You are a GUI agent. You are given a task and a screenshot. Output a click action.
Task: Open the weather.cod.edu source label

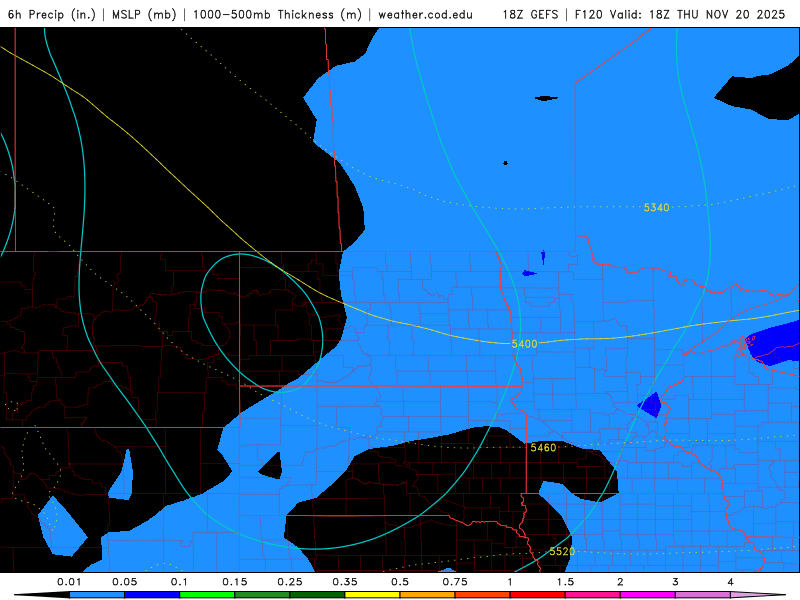point(425,14)
